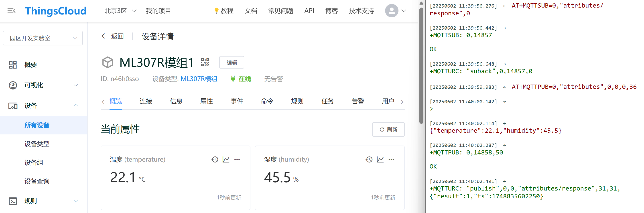
Task: Click the 返回 back arrow
Action: (105, 36)
